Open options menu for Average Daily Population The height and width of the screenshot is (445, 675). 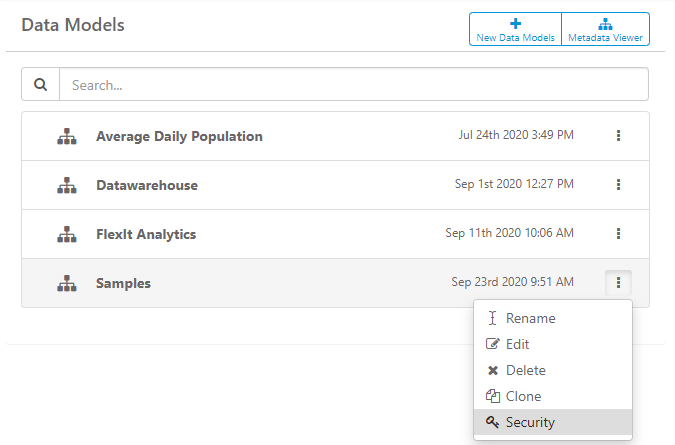(618, 136)
